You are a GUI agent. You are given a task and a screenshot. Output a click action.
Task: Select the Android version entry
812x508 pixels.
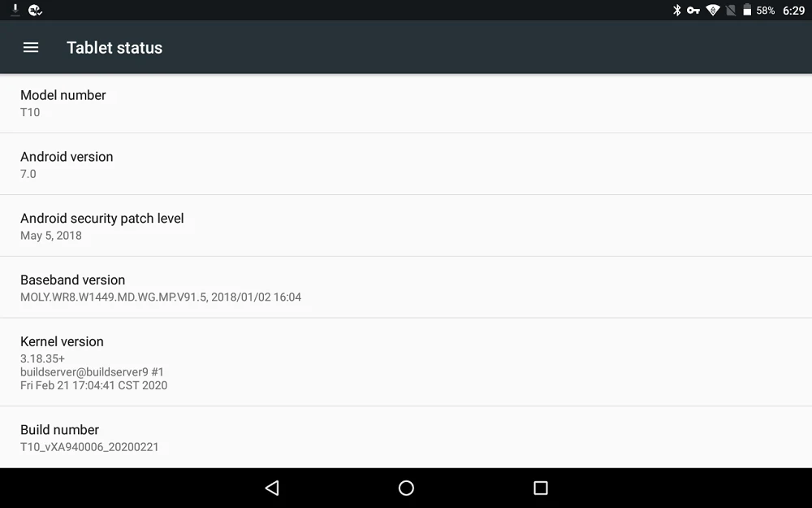point(406,164)
